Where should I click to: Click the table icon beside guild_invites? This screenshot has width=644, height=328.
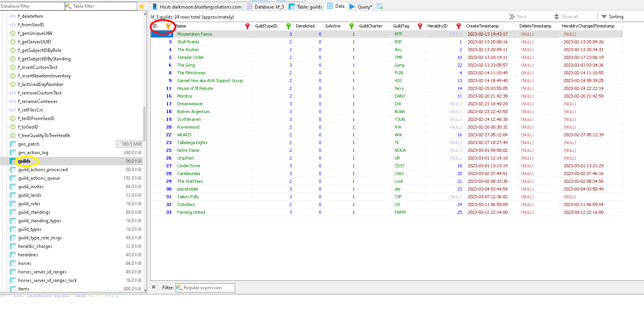[x=13, y=187]
